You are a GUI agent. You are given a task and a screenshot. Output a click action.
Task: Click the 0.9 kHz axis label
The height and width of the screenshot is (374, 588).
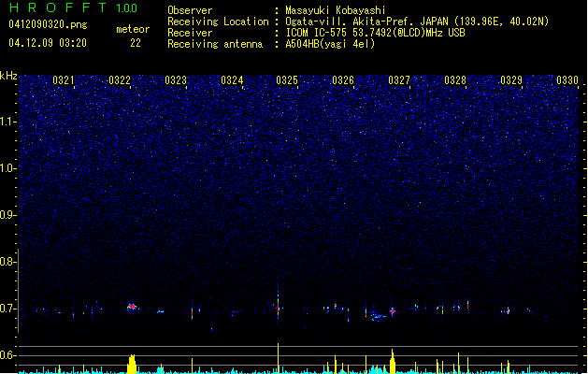click(8, 215)
